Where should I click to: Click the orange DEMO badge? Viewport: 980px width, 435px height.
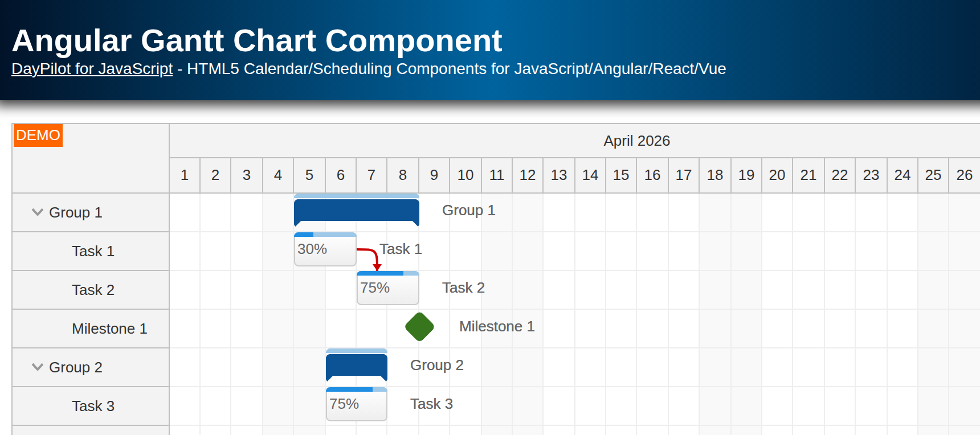pos(38,136)
